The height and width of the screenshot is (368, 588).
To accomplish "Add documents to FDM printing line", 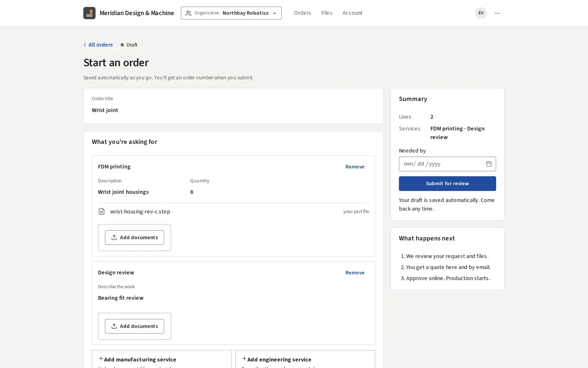I will point(134,238).
